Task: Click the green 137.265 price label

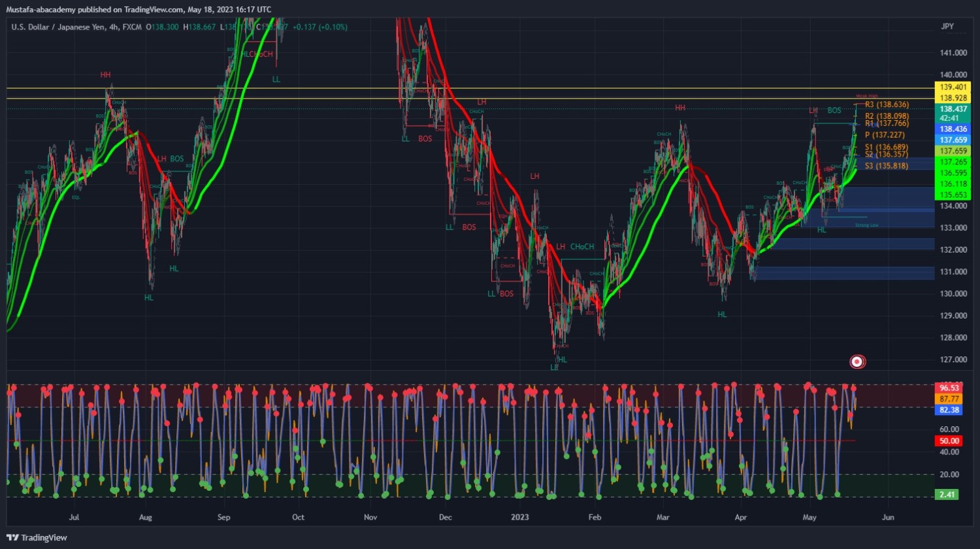Action: point(953,162)
